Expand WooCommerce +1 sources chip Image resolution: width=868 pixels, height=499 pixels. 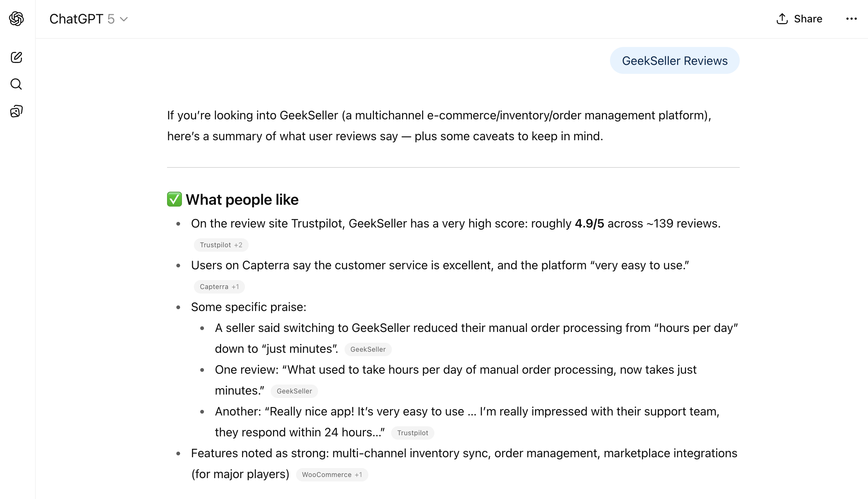[x=332, y=475]
